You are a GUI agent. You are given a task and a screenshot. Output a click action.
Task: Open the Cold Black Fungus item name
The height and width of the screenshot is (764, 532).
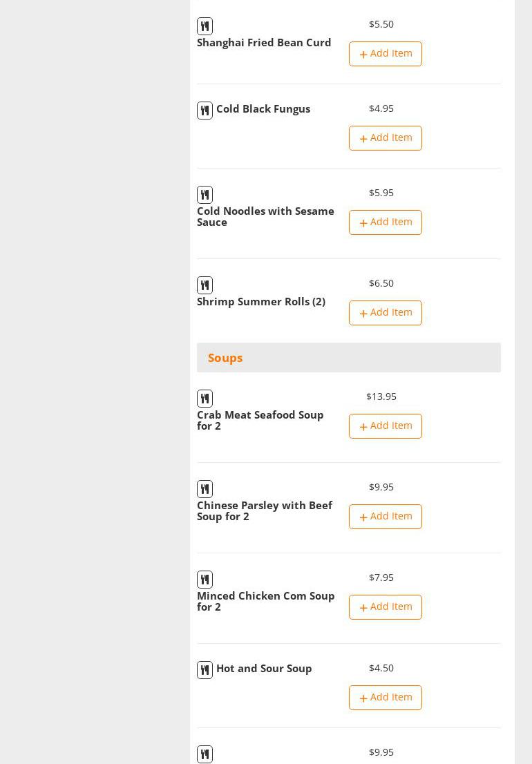(263, 109)
